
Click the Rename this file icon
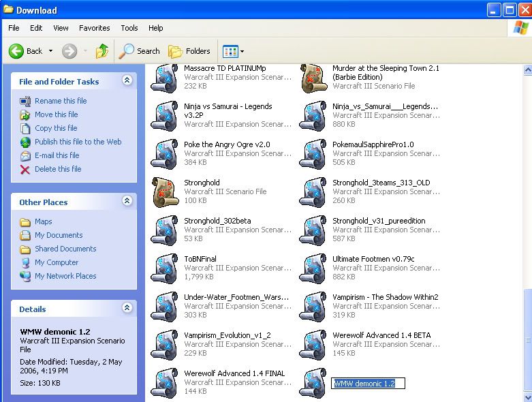coord(25,101)
